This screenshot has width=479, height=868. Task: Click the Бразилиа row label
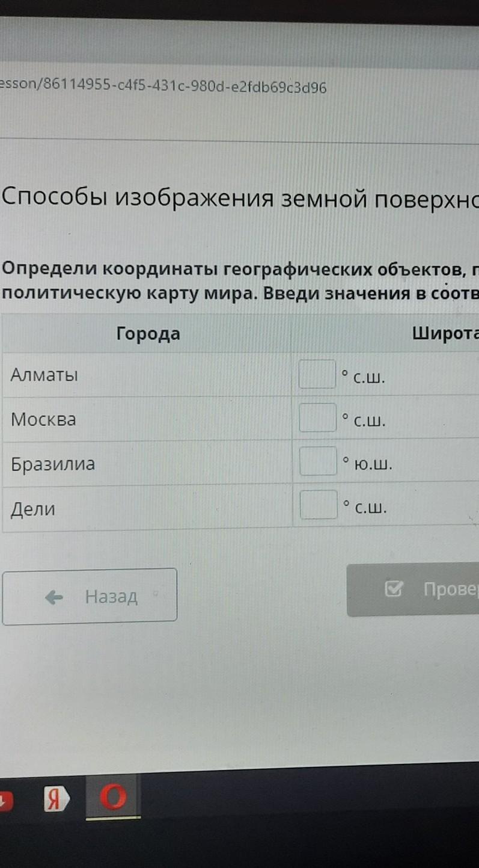[53, 464]
